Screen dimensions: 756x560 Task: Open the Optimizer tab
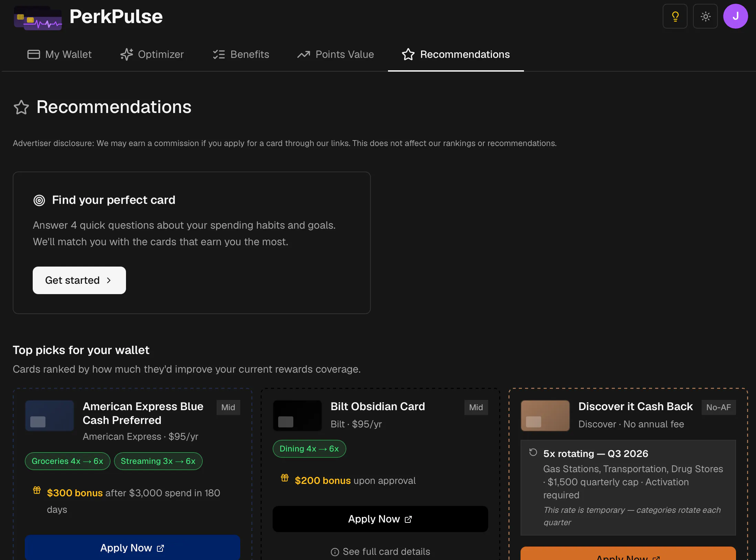tap(152, 54)
